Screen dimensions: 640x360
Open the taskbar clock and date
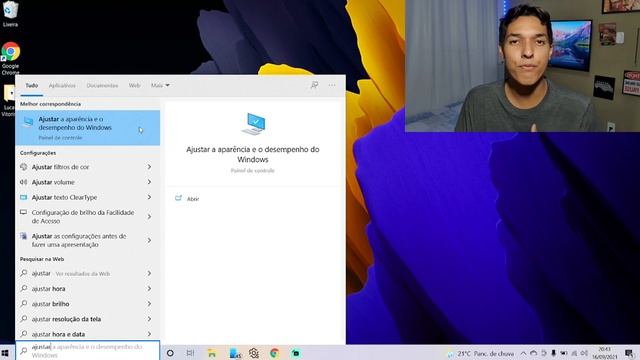coord(604,353)
